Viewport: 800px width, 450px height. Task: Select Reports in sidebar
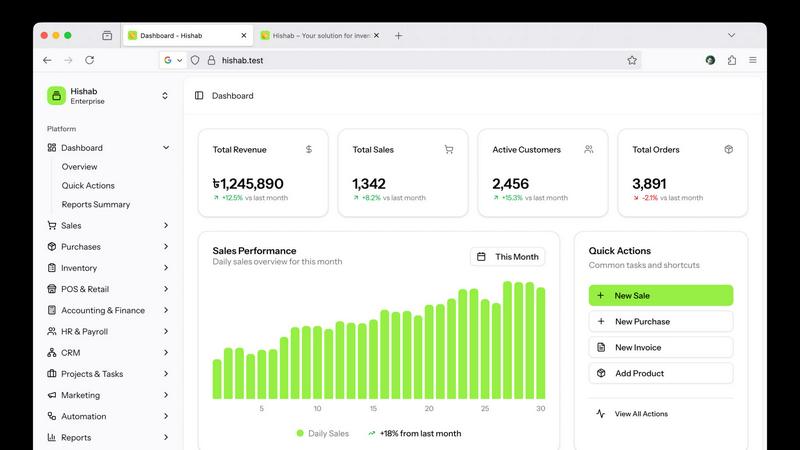tap(108, 437)
